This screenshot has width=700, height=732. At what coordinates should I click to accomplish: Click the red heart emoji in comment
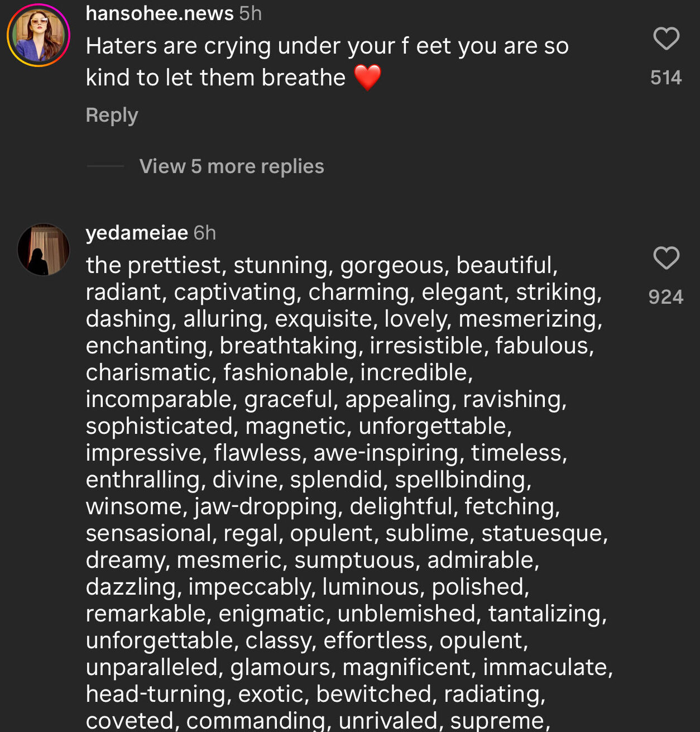tap(367, 78)
